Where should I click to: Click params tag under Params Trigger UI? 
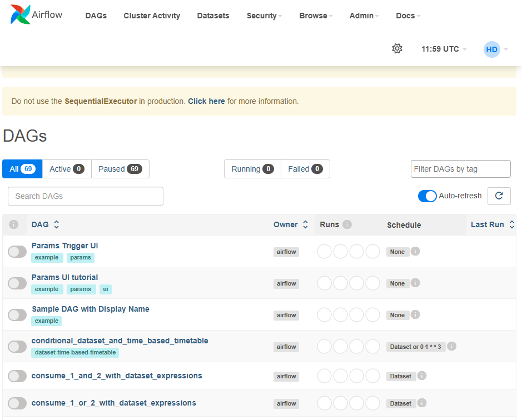81,258
